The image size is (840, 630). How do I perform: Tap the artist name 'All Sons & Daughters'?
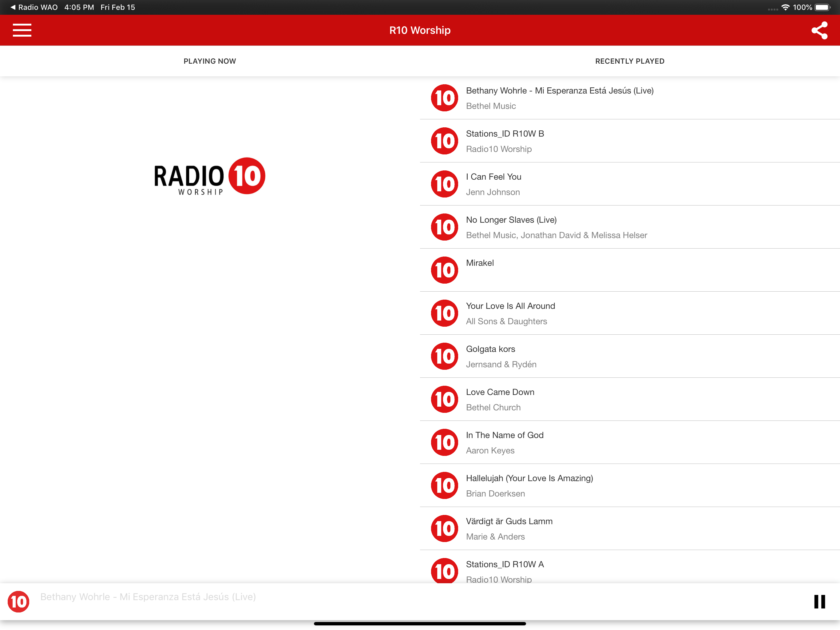[x=507, y=321]
